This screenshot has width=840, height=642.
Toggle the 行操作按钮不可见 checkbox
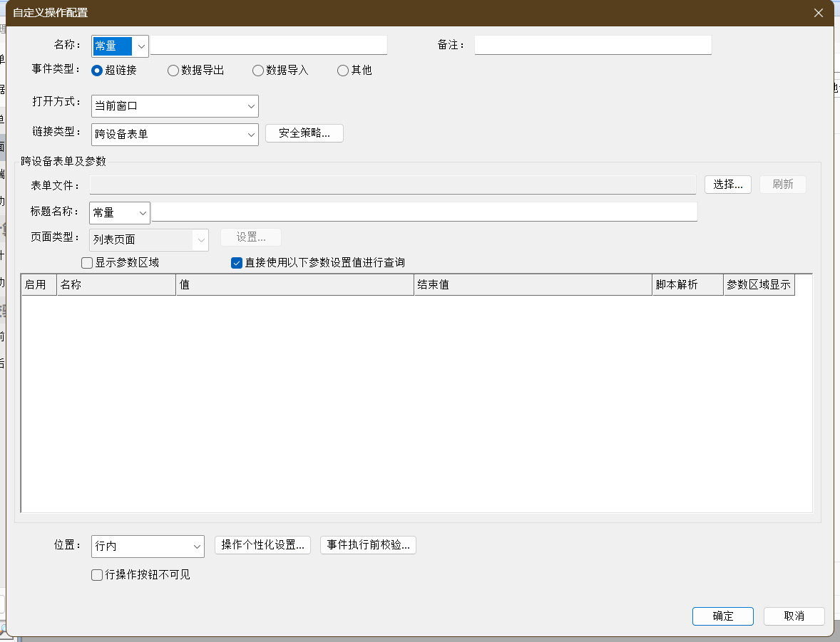coord(97,575)
